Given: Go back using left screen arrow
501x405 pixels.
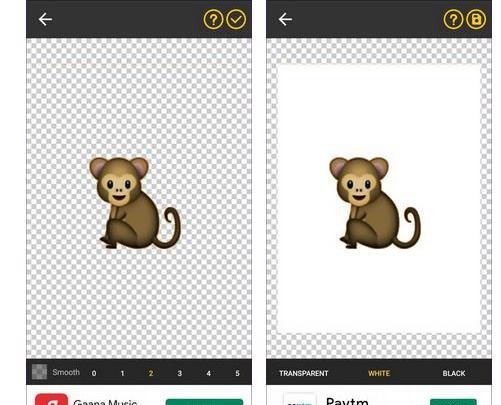Looking at the screenshot, I should (45, 19).
